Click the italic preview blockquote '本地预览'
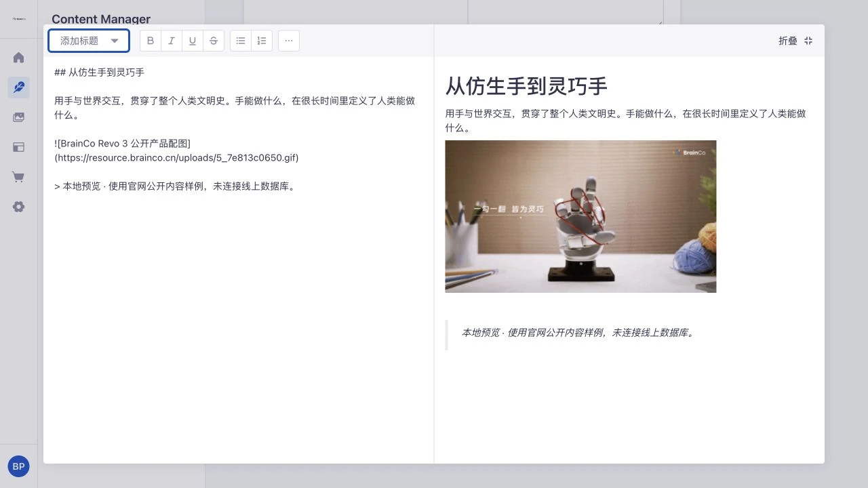 point(578,333)
